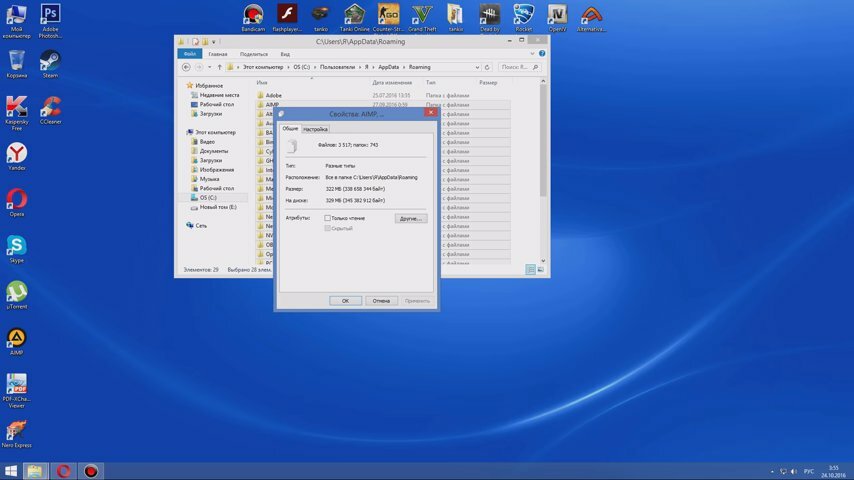854x480 pixels.
Task: Open the flashplayer desktop icon
Action: (x=287, y=17)
